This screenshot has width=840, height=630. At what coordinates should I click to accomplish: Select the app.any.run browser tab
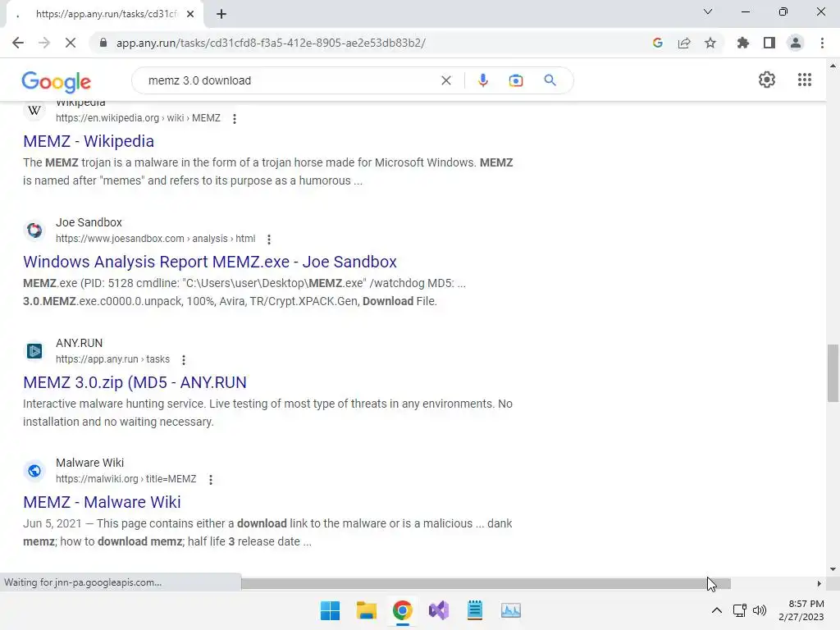click(x=105, y=14)
